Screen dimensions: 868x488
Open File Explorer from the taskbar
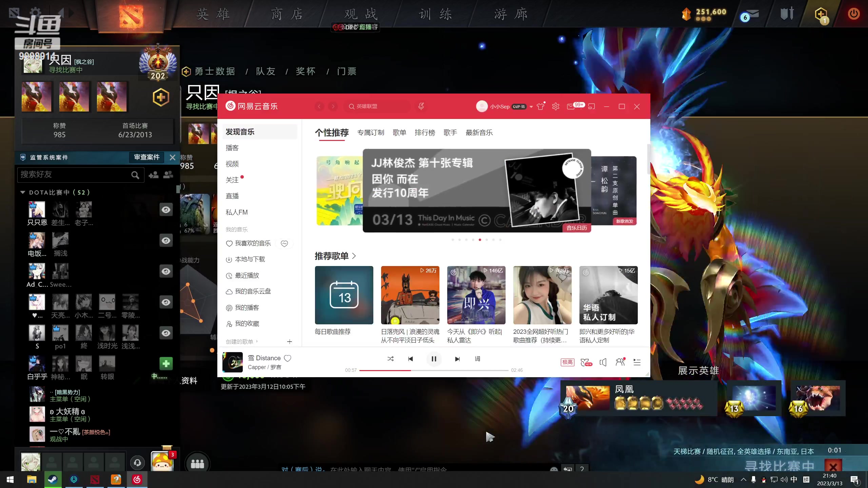click(32, 480)
